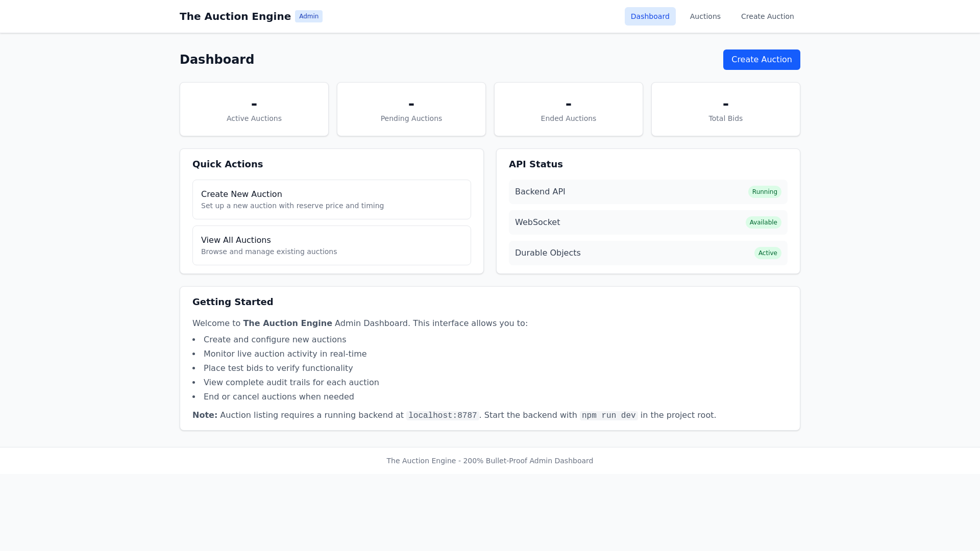Screen dimensions: 980x551
Task: Click the Getting Started heading
Action: pos(233,302)
